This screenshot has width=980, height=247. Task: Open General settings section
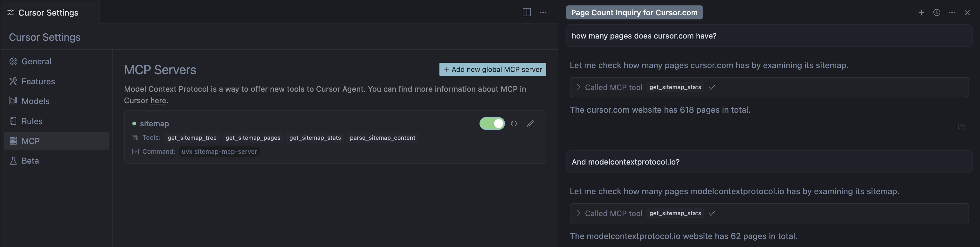[56, 62]
